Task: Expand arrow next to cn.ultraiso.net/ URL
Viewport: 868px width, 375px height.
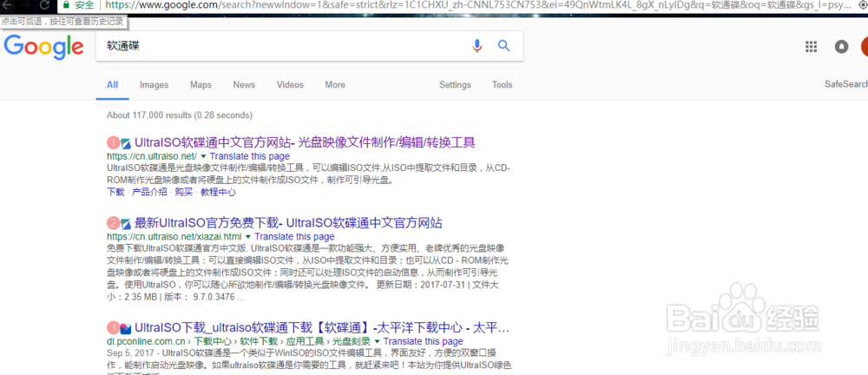Action: point(203,157)
